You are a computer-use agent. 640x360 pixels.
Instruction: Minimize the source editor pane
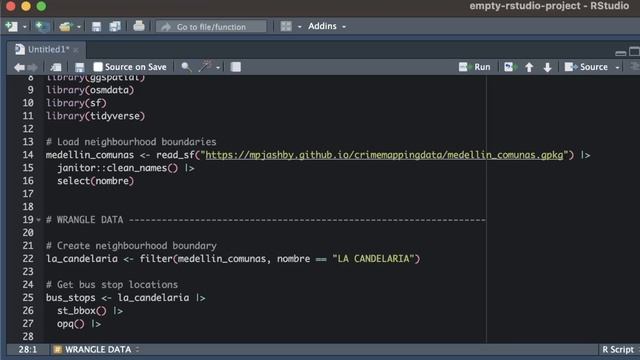(620, 53)
